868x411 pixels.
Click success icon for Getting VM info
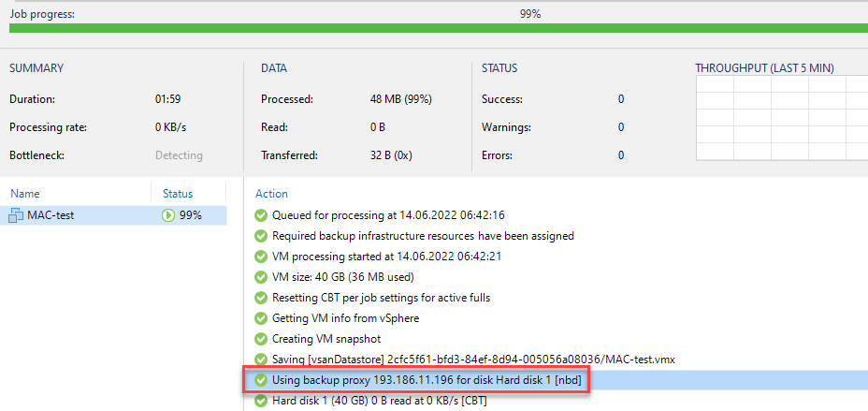[261, 318]
